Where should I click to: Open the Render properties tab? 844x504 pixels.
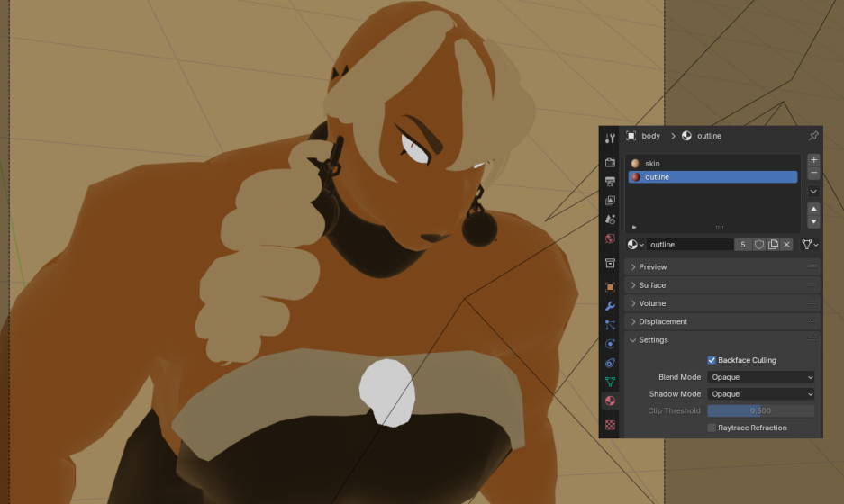[610, 162]
